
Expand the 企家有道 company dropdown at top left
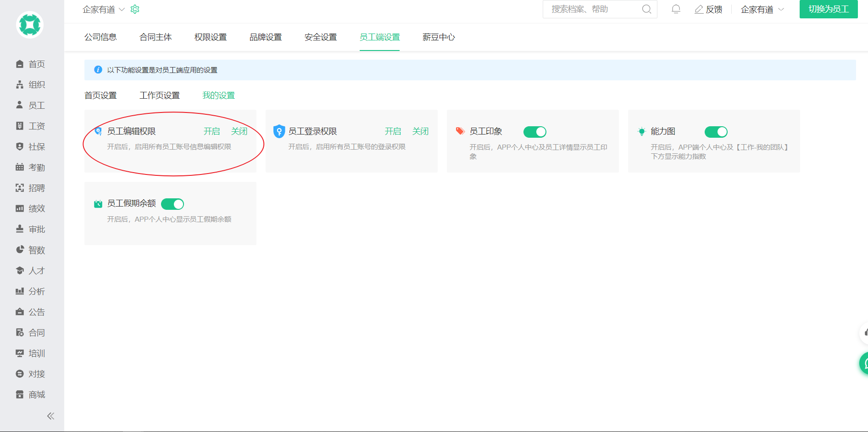(103, 9)
